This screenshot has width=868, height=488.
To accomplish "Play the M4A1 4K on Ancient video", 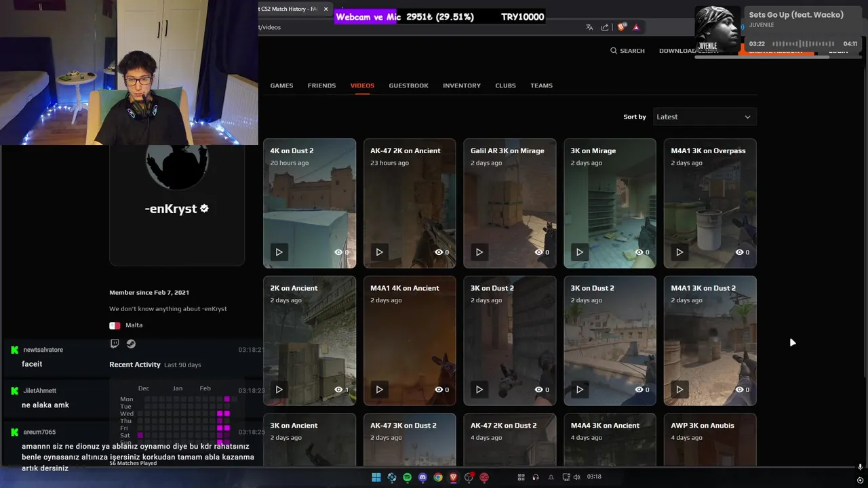I will point(379,390).
